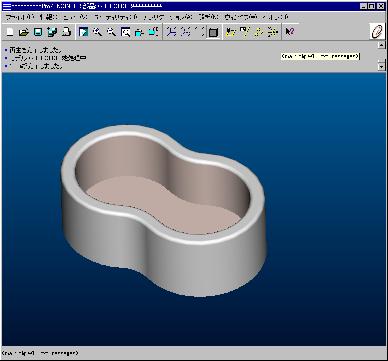Select the Zoom In magnifier icon

pos(97,32)
